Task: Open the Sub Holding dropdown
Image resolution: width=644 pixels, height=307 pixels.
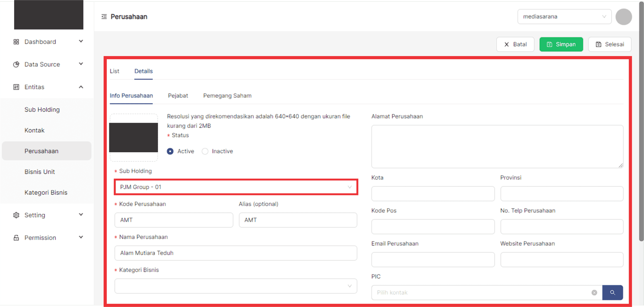Action: coord(236,187)
